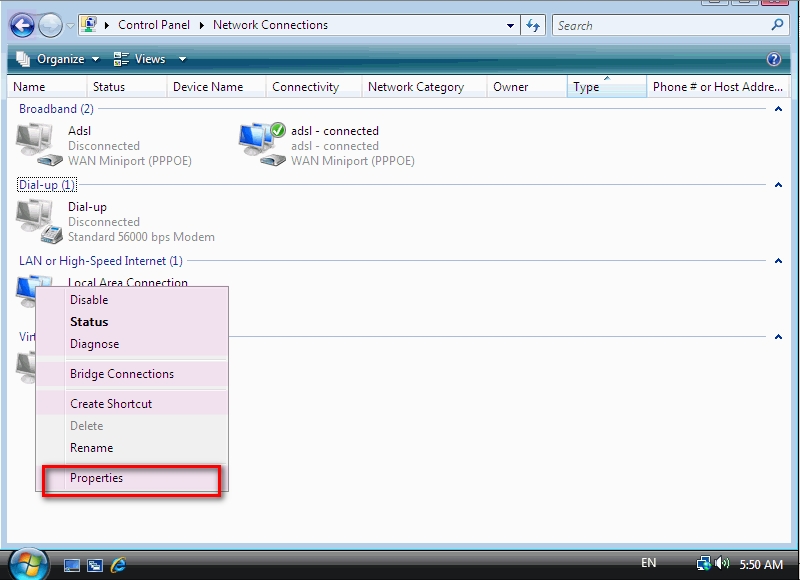Click the Network Category column header

(x=416, y=87)
